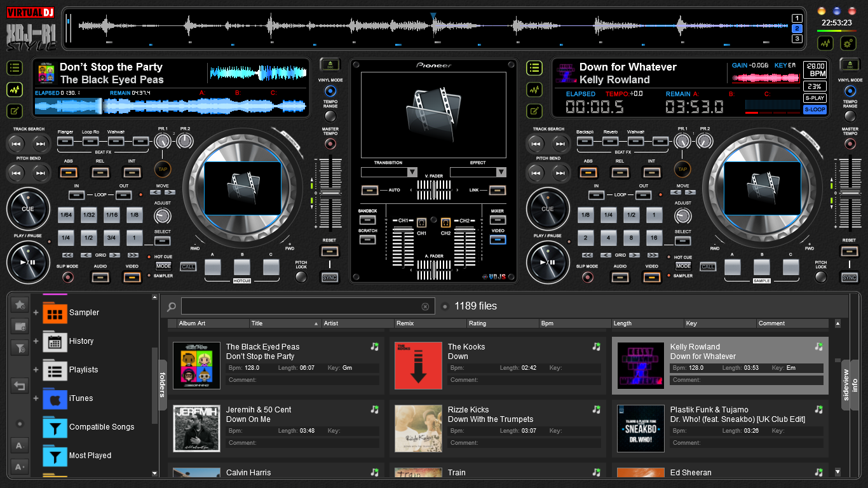Select Compatible Songs filter folder

[x=88, y=427]
